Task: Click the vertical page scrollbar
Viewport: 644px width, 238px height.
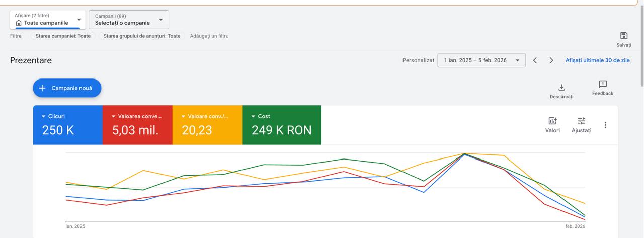Action: (641, 45)
